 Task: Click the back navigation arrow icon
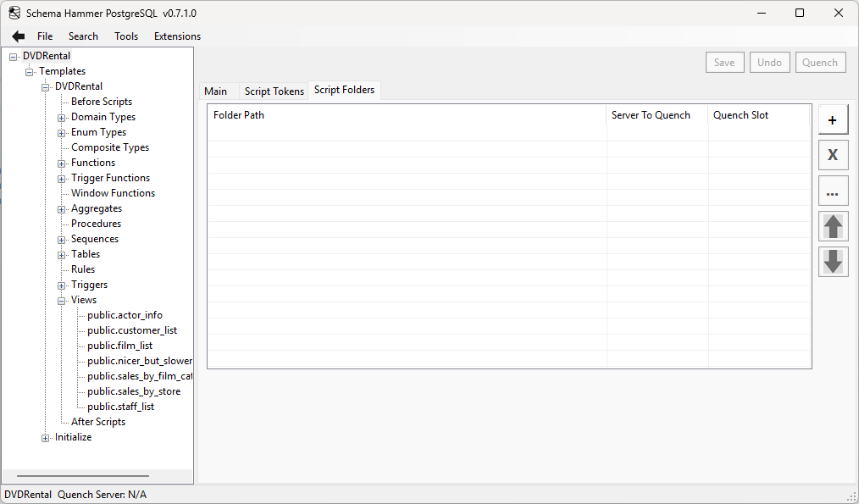coord(17,36)
